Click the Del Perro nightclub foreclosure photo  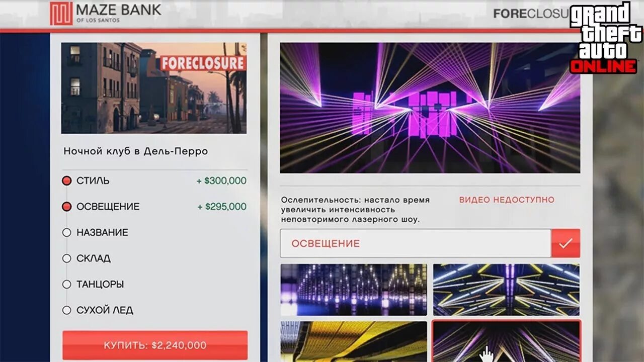pos(154,88)
